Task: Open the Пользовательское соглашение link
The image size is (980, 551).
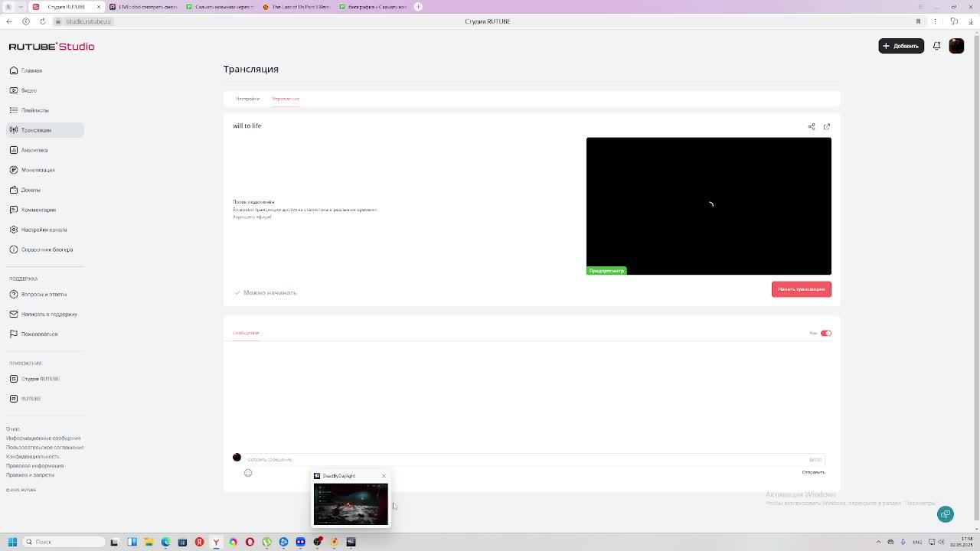Action: coord(45,448)
